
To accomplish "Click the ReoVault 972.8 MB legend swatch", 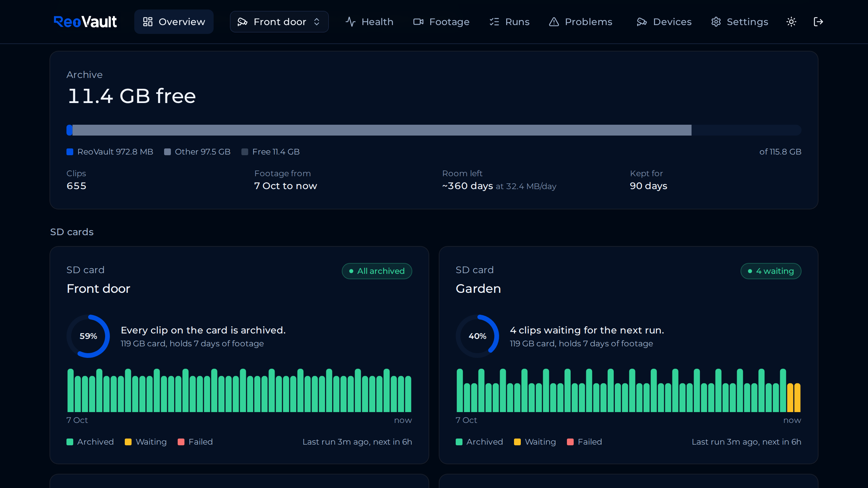I will (x=70, y=152).
